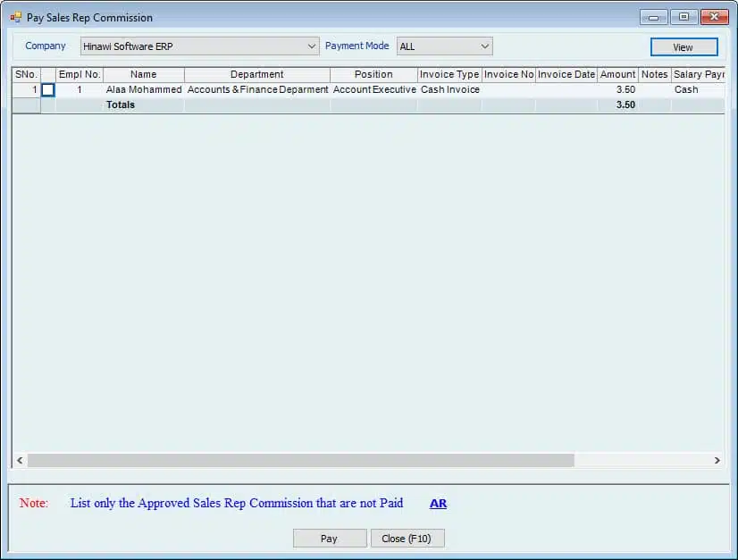Screen dimensions: 738x560
Task: Select the Alaa Mohammed name cell
Action: pos(144,89)
